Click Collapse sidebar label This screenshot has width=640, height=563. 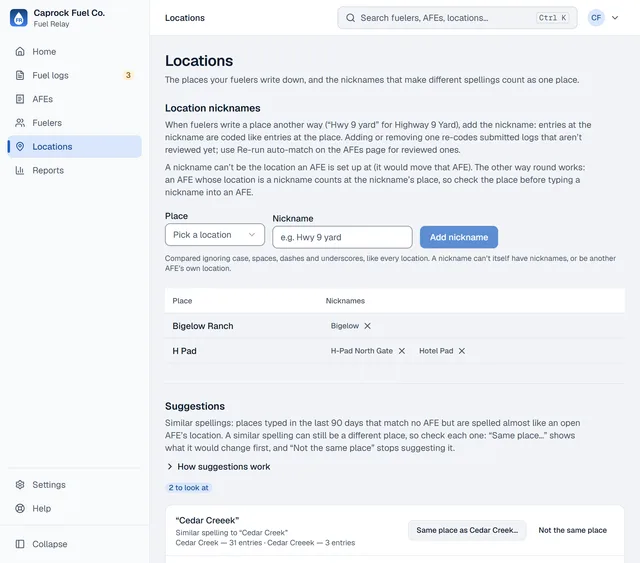(50, 544)
